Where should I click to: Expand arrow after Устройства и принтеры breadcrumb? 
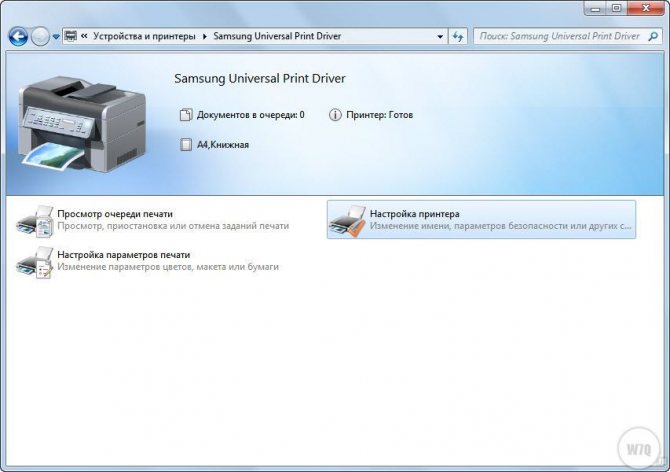click(205, 37)
